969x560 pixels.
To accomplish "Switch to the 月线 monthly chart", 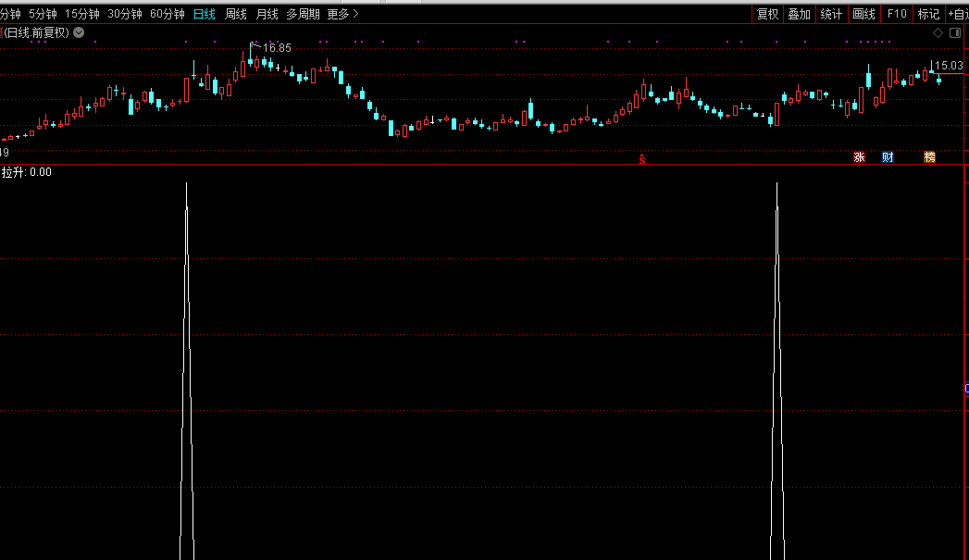I will pyautogui.click(x=267, y=14).
